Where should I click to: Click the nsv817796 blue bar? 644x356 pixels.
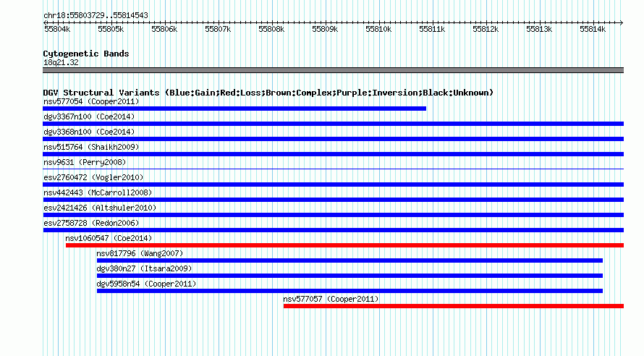[349, 260]
